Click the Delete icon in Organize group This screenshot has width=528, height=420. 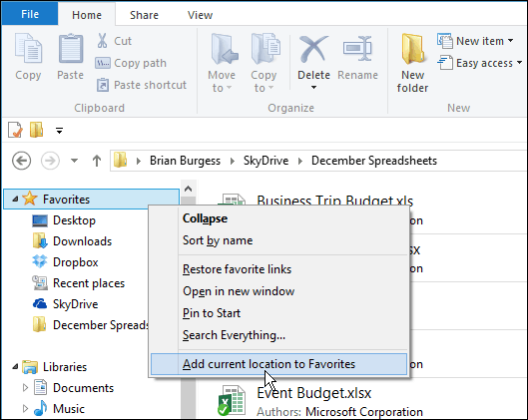(x=313, y=49)
